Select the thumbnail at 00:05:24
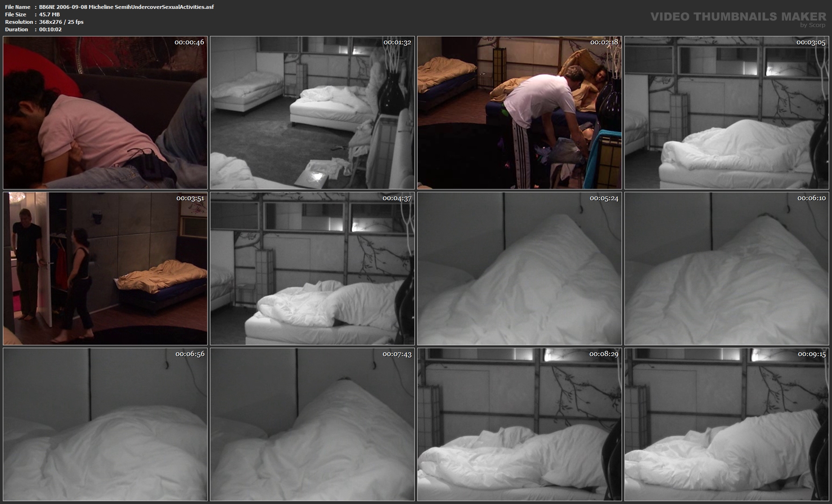 [519, 268]
